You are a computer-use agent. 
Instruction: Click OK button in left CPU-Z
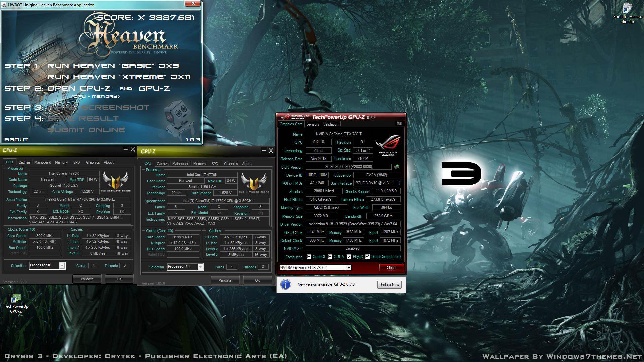(x=119, y=279)
